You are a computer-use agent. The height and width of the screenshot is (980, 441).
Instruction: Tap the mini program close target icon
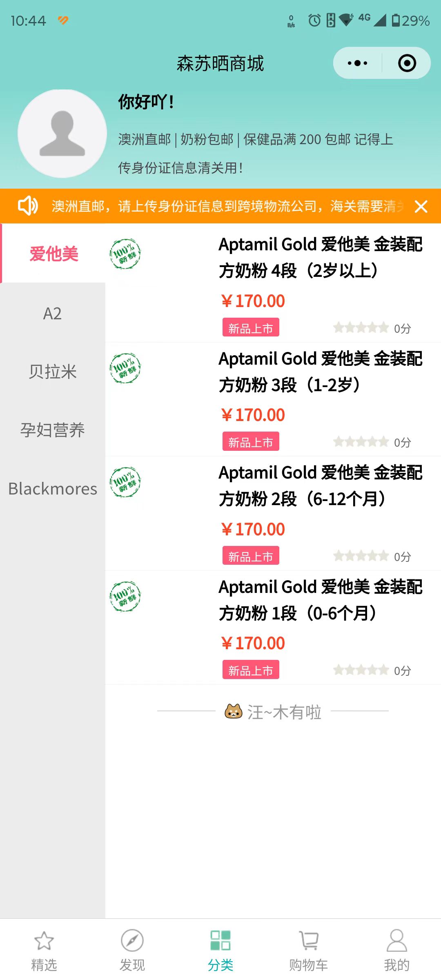point(407,63)
